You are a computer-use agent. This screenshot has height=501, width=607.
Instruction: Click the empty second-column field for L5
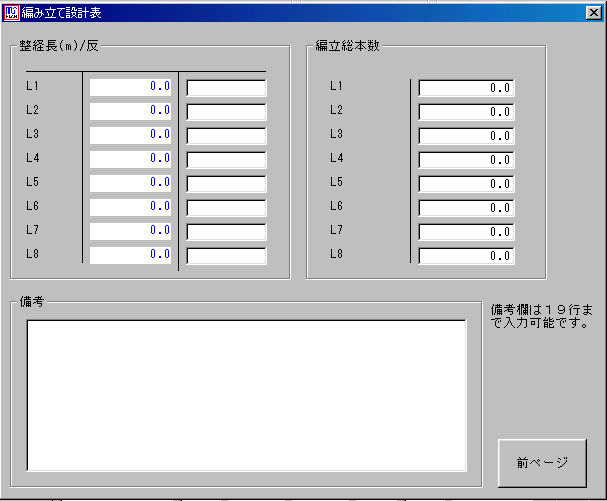[x=226, y=183]
